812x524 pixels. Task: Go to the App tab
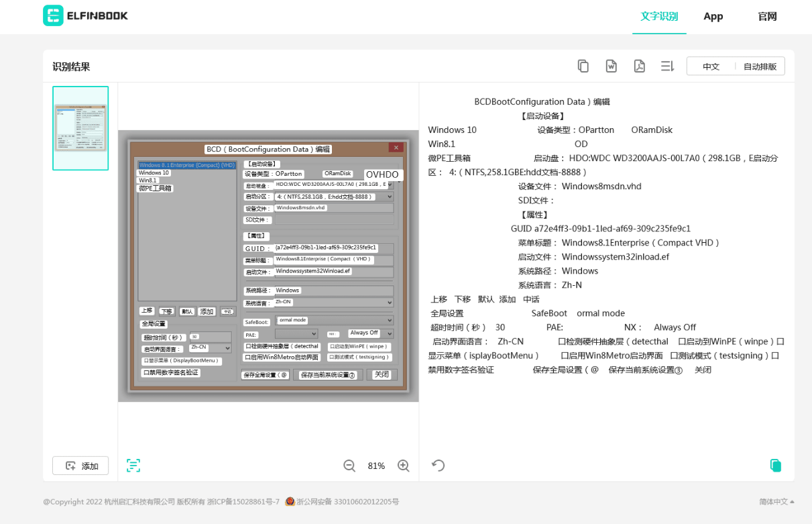point(713,17)
